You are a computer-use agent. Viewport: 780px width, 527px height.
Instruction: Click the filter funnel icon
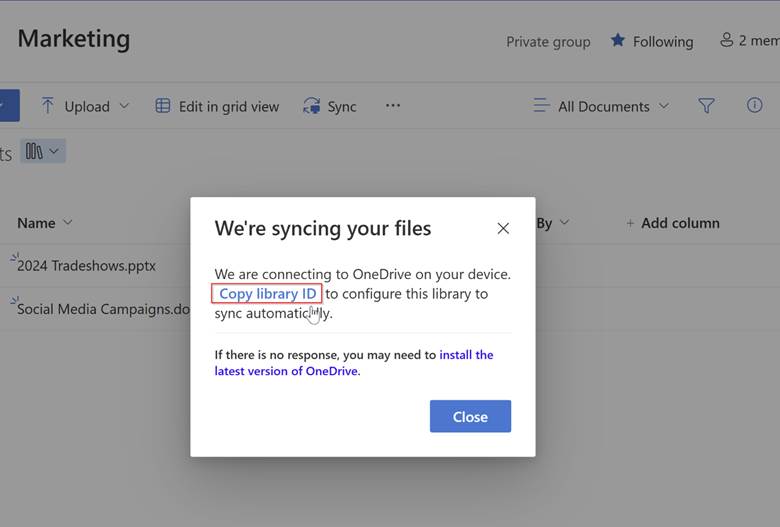pyautogui.click(x=706, y=106)
